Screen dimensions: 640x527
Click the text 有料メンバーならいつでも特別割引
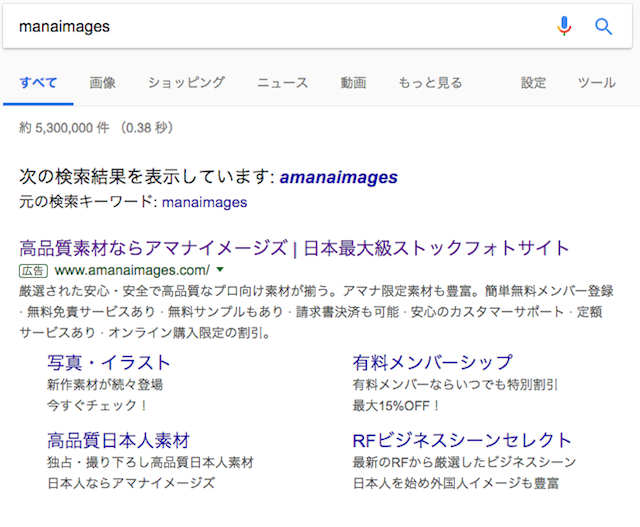tap(455, 385)
